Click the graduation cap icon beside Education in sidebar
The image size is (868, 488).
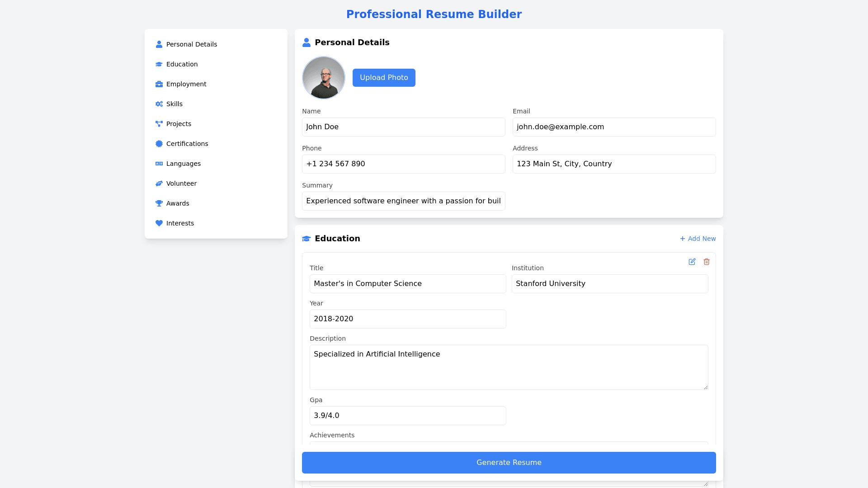coord(159,64)
